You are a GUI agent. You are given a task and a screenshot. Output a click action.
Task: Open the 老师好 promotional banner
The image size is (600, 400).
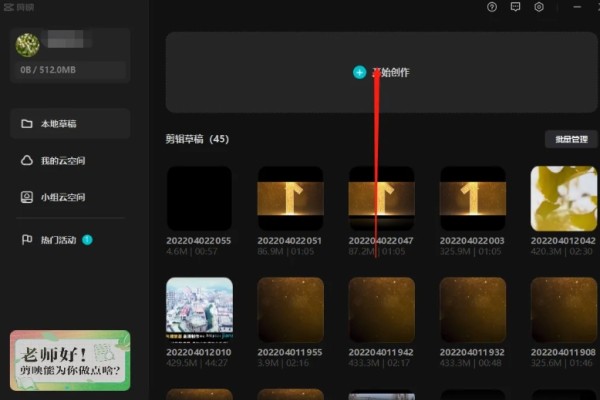pos(70,361)
